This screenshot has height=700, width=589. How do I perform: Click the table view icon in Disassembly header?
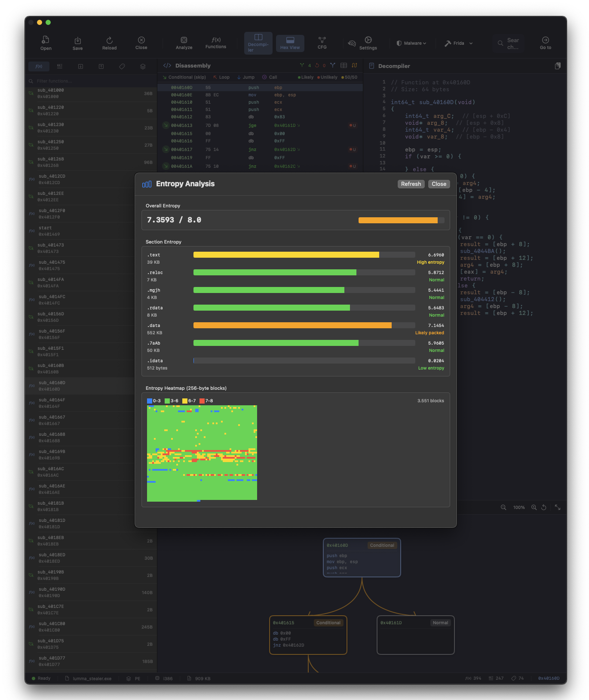344,65
